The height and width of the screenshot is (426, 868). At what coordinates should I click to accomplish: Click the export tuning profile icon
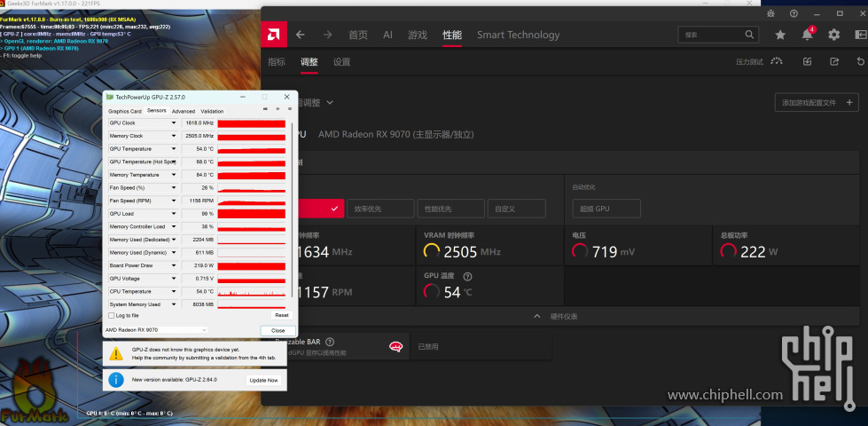click(x=834, y=61)
